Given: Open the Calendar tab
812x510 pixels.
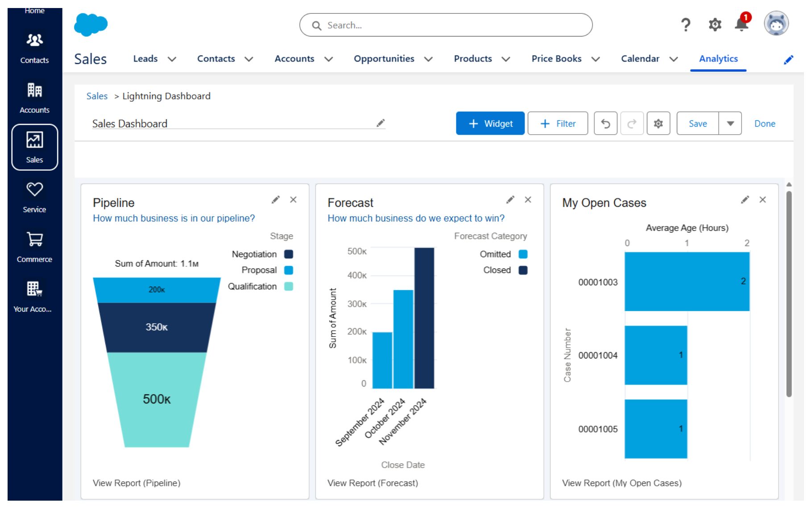Looking at the screenshot, I should [640, 59].
